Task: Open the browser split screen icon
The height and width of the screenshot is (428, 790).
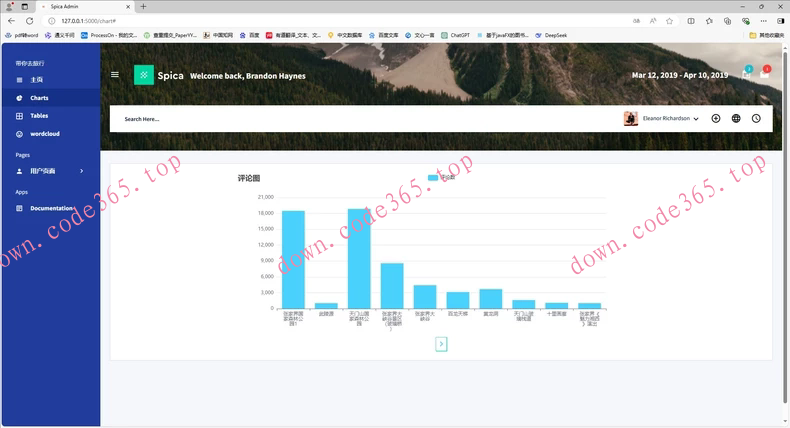Action: (x=691, y=21)
